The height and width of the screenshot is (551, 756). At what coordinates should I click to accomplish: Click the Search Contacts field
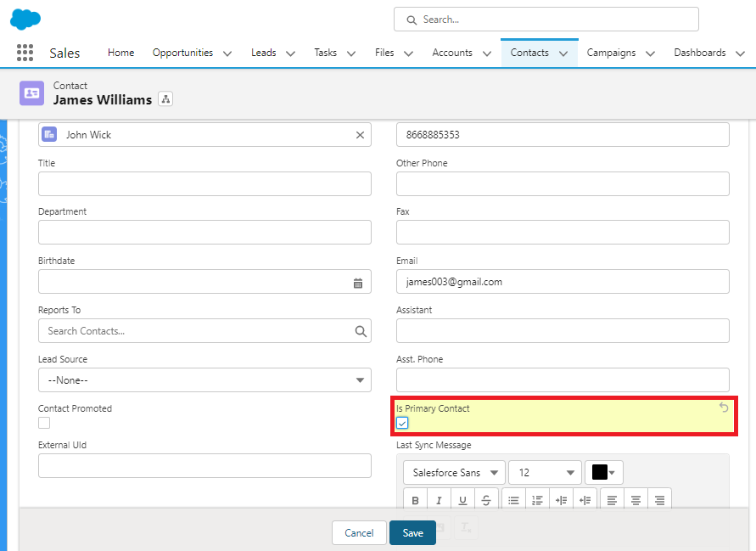(x=204, y=330)
